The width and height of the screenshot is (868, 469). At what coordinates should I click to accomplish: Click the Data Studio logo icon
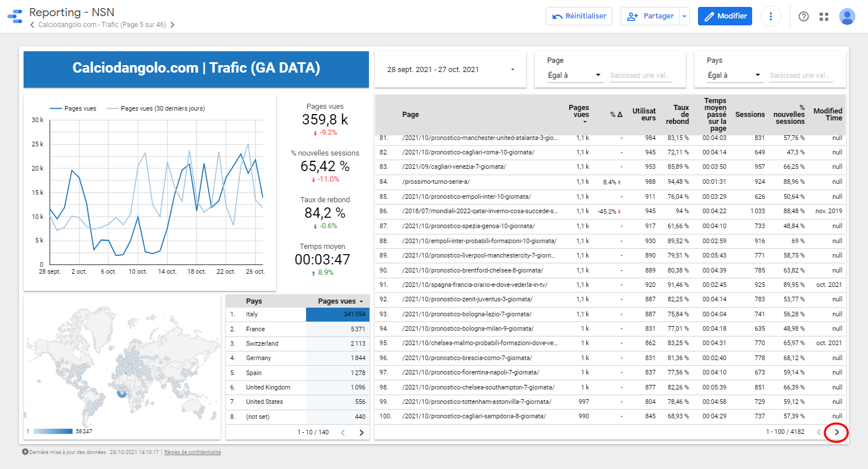pos(15,16)
